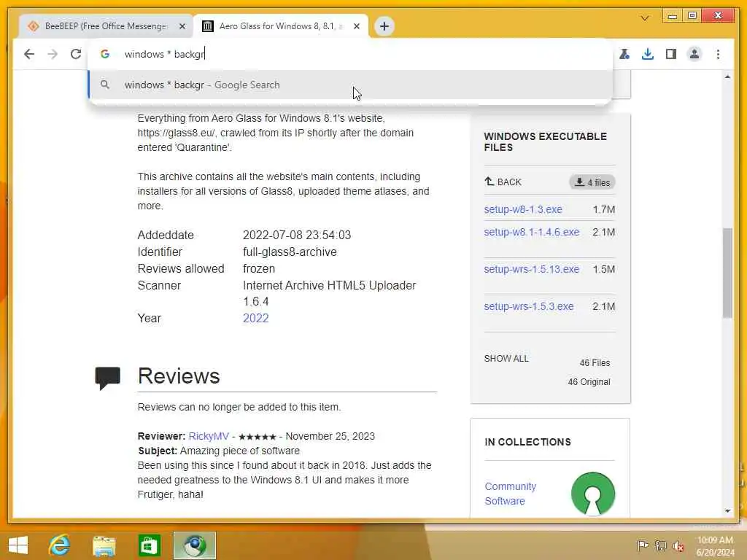Image resolution: width=747 pixels, height=560 pixels.
Task: Click the 'Reviews' section heading
Action: 179,376
